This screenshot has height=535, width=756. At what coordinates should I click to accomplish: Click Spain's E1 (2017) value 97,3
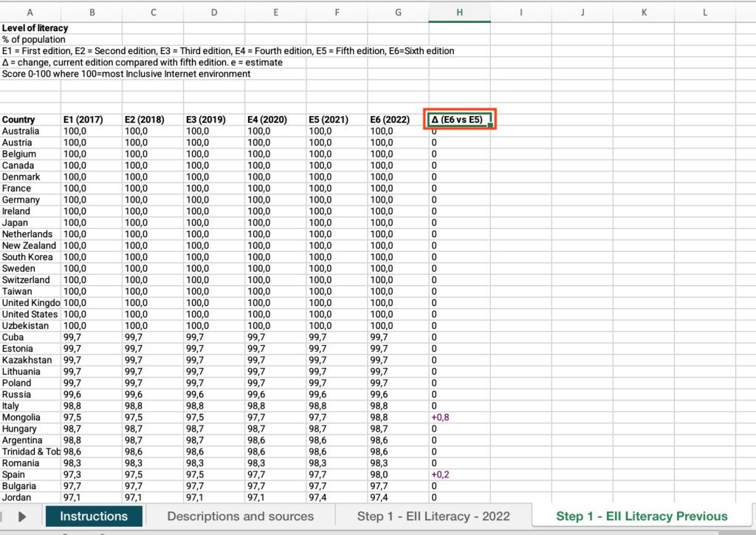92,474
